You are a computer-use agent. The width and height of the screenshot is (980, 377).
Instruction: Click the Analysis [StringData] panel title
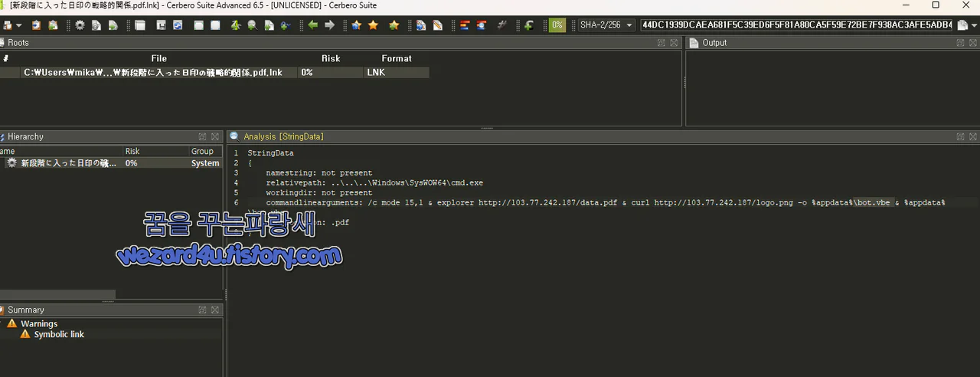283,136
